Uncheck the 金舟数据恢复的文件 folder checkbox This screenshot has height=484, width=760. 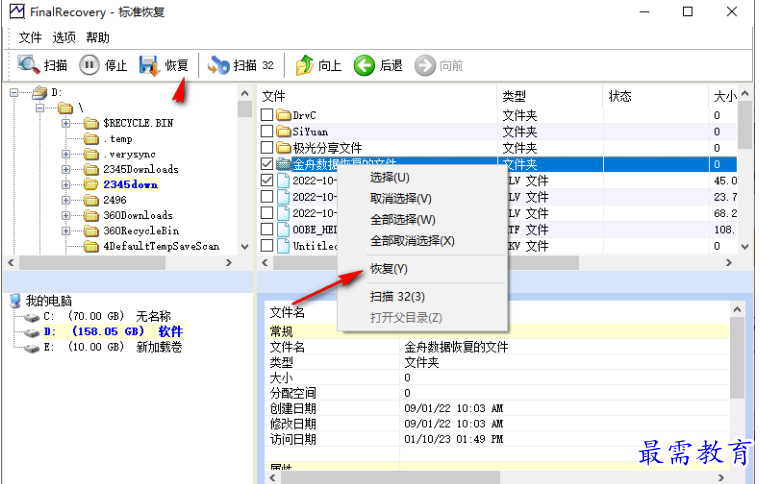[x=267, y=164]
